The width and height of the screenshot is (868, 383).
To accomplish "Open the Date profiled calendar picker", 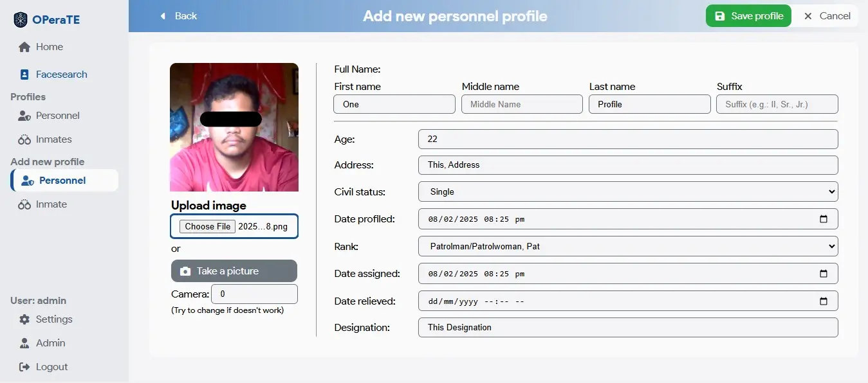I will (x=823, y=219).
